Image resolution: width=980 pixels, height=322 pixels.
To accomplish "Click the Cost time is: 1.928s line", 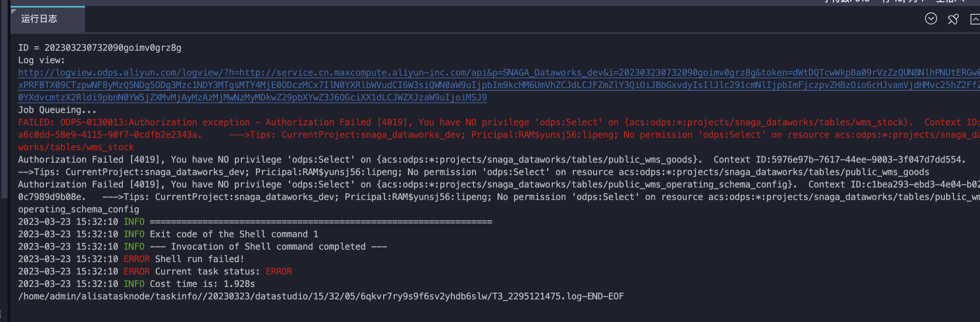I will tap(137, 284).
